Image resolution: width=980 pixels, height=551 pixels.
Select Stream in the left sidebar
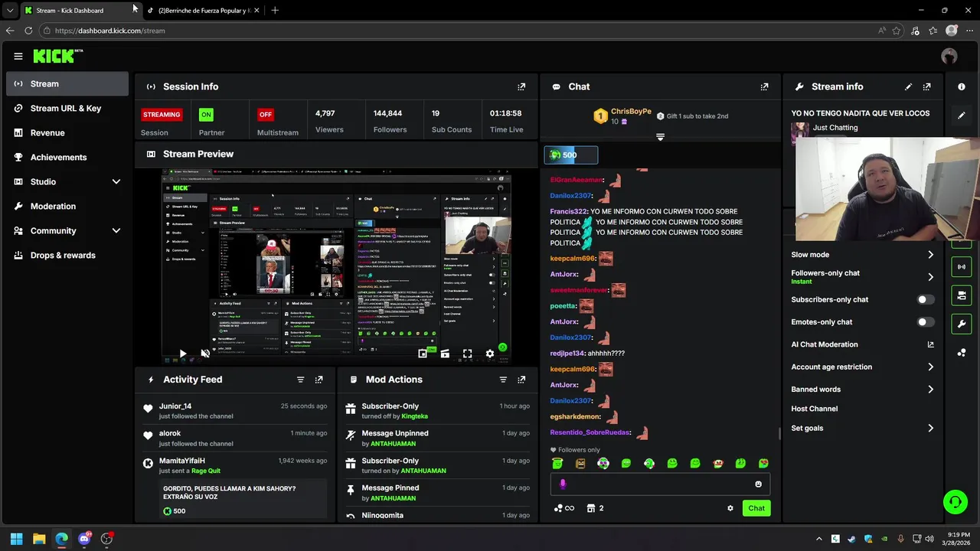pyautogui.click(x=67, y=83)
